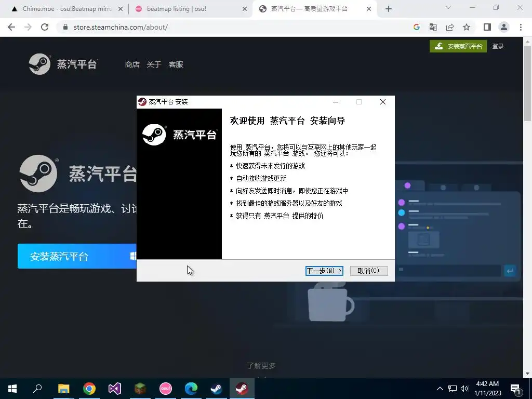532x399 pixels.
Task: Open osu! from the taskbar
Action: coord(166,389)
